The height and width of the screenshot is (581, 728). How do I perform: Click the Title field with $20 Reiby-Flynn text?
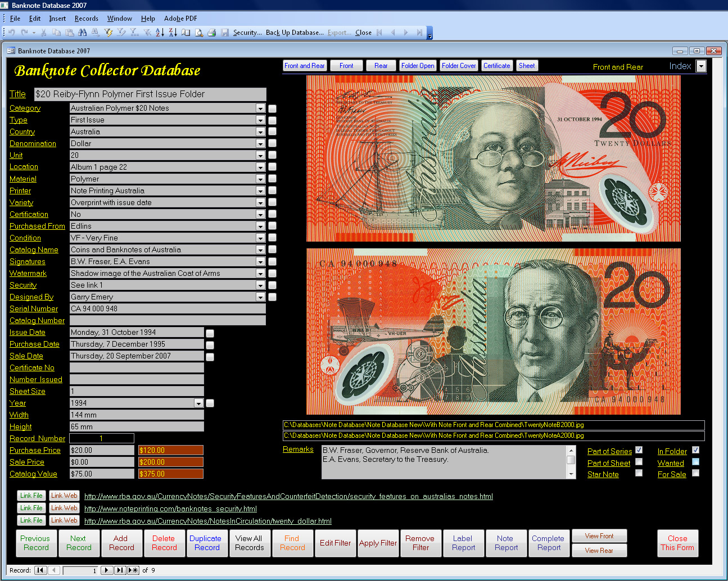pyautogui.click(x=150, y=94)
